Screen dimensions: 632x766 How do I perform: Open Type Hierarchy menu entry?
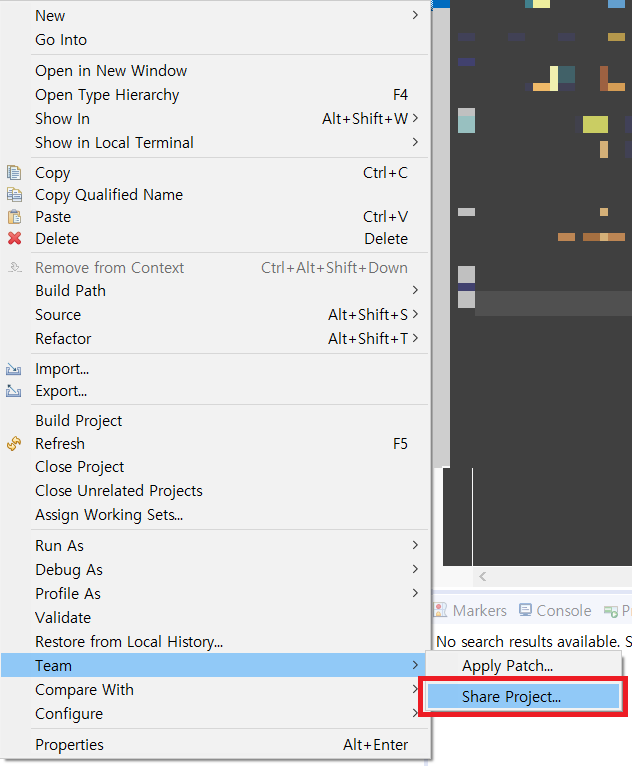pyautogui.click(x=215, y=94)
